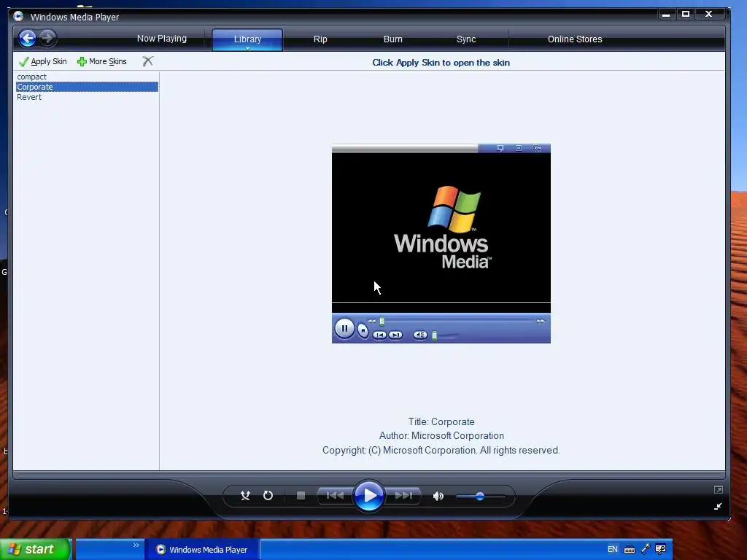Skip to the next track
This screenshot has width=747, height=560.
pos(403,496)
